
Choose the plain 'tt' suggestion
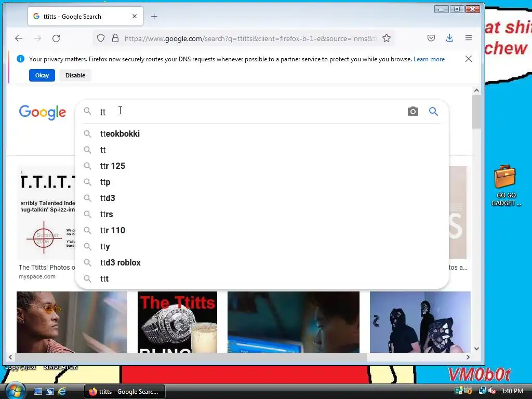pyautogui.click(x=262, y=150)
